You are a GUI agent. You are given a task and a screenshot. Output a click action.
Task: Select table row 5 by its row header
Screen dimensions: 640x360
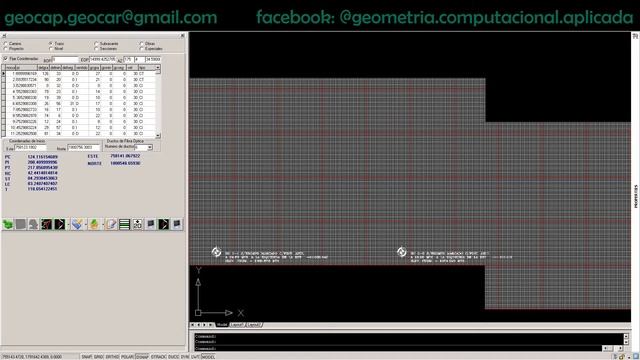(3, 98)
